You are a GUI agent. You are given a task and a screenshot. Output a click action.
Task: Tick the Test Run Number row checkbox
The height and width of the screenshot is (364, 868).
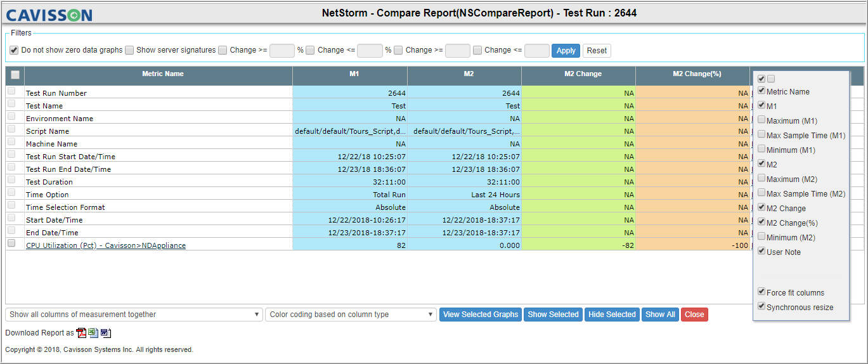[11, 91]
